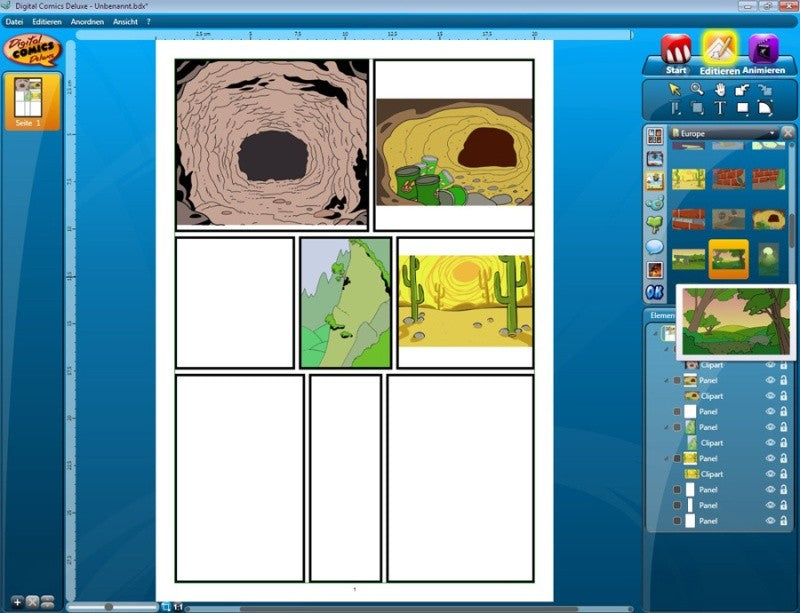Select the Text tool
800x613 pixels.
click(719, 108)
